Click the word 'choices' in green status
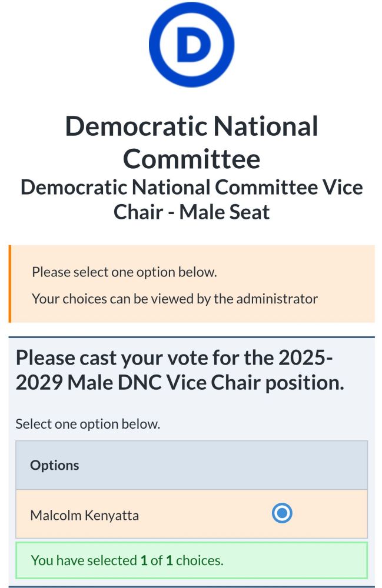Viewport: 382px width, 588px height. [198, 560]
